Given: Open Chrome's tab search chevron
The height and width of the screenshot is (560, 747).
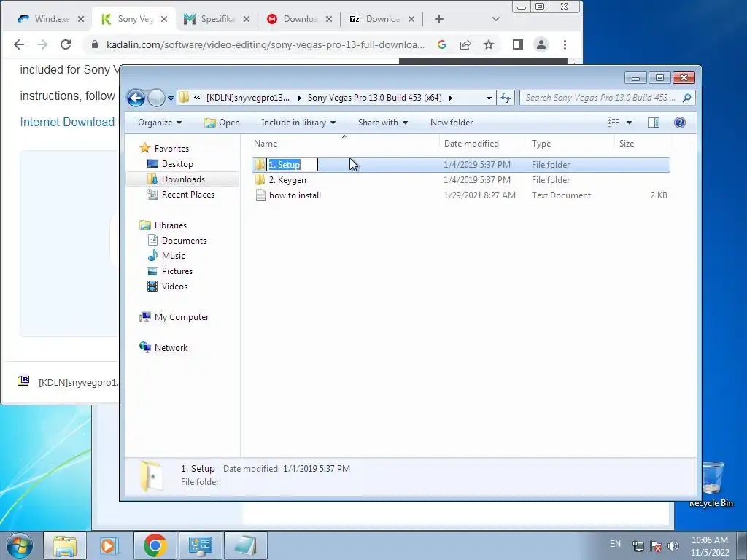Looking at the screenshot, I should click(496, 19).
